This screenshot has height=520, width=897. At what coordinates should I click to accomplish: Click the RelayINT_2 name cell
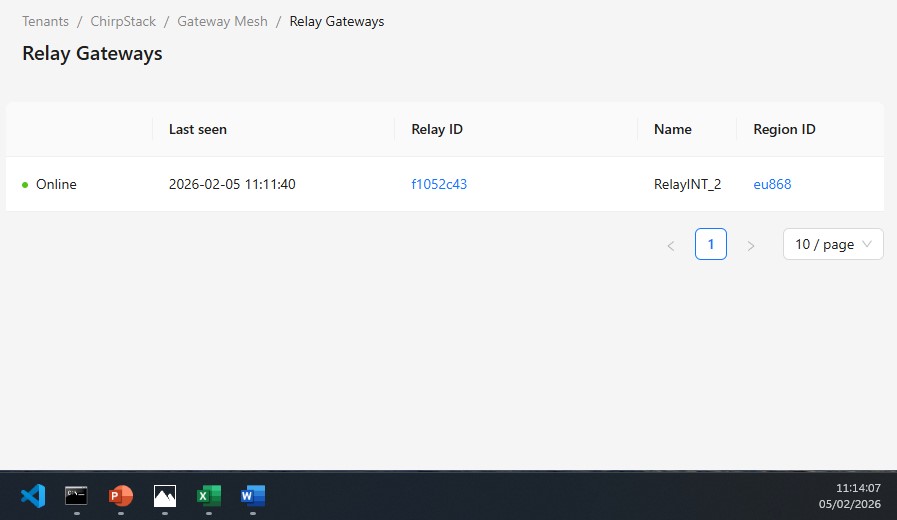click(687, 185)
